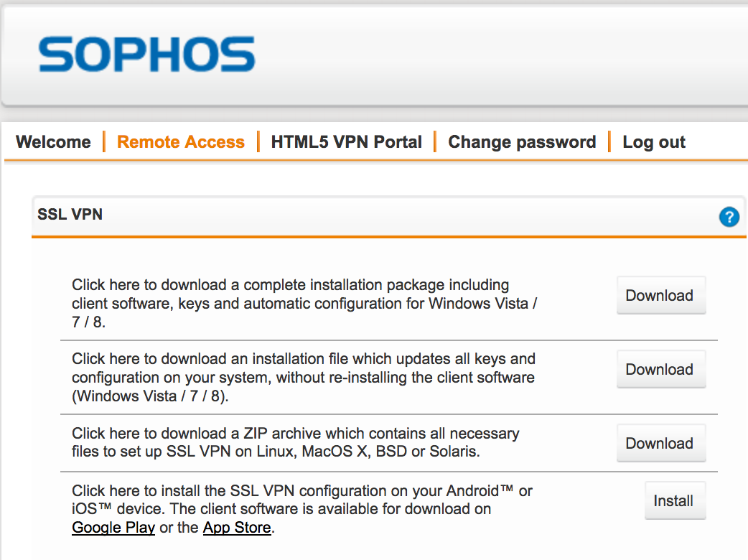
Task: Click empty area of Sophos header banner
Action: point(501,55)
